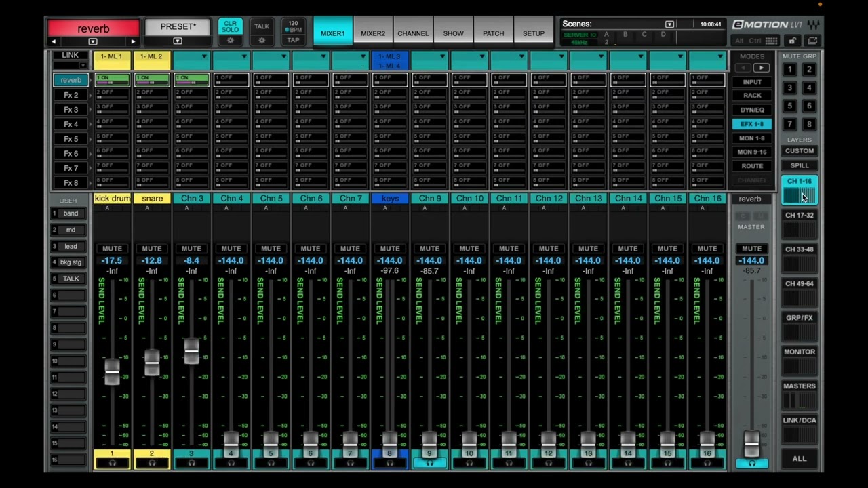This screenshot has height=488, width=868.
Task: Click the pop-out window icon
Action: point(812,41)
